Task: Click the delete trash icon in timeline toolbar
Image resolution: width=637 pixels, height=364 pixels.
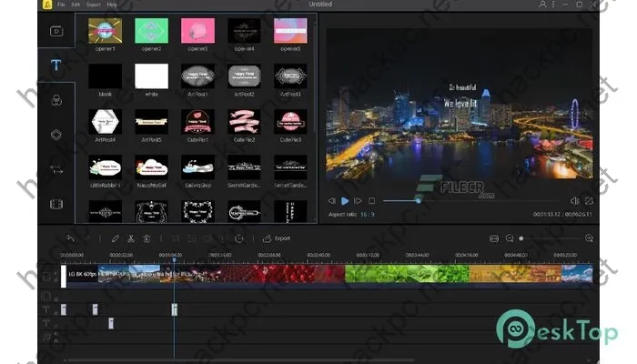Action: click(x=147, y=238)
